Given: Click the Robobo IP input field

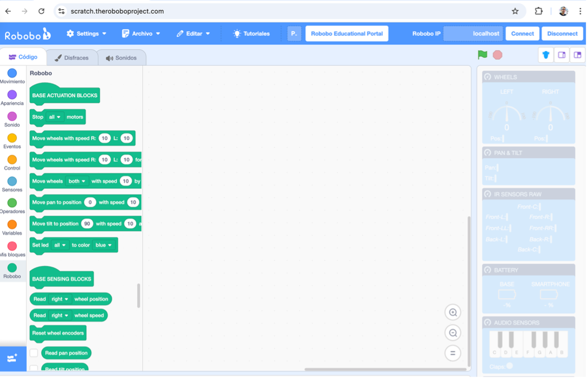Looking at the screenshot, I should tap(473, 34).
